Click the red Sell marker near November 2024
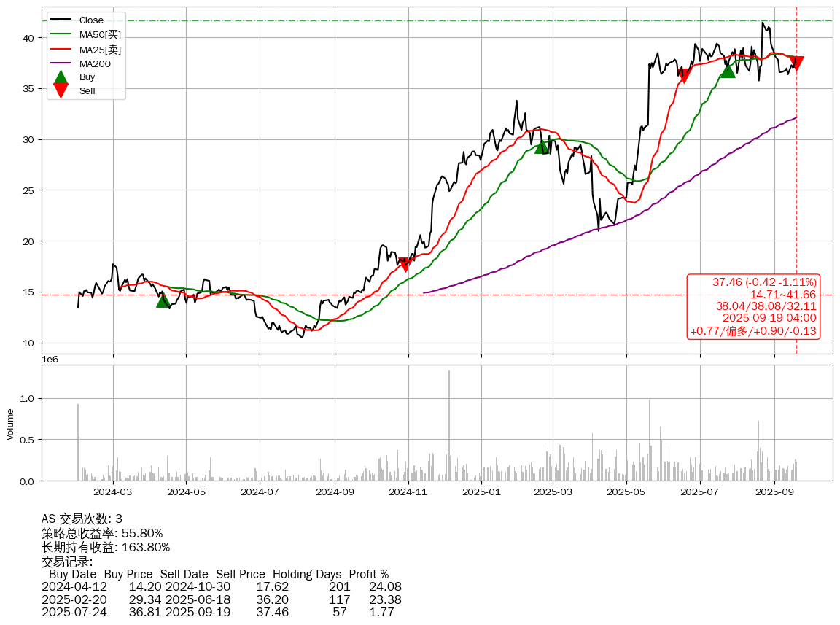The width and height of the screenshot is (840, 625). [x=405, y=264]
